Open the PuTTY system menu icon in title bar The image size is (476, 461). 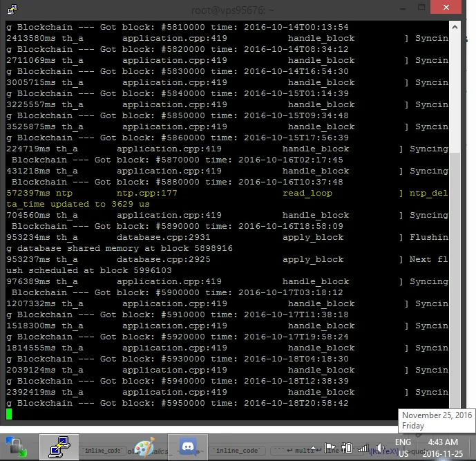(12, 9)
